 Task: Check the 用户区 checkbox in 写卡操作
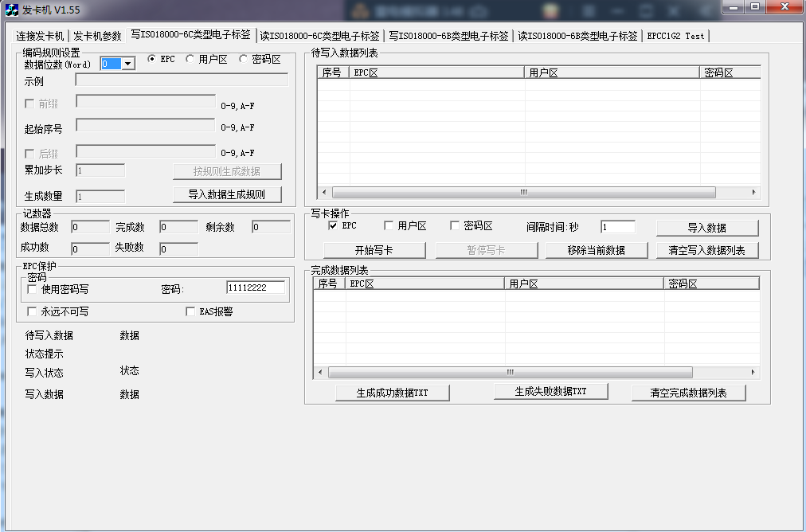389,225
